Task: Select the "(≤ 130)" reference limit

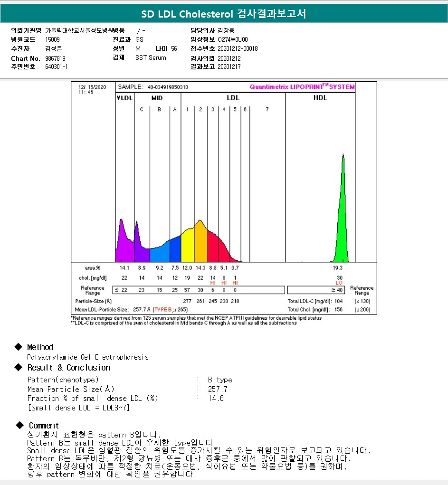Action: [x=362, y=301]
